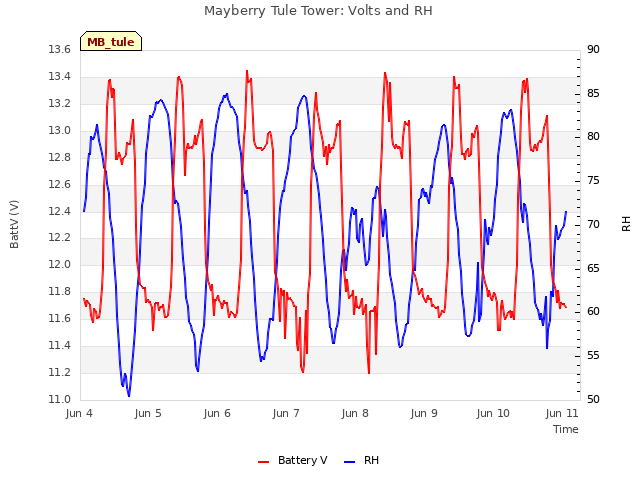Click the 11.4 voltage tick label
Viewport: 640px width, 480px height.
click(60, 346)
